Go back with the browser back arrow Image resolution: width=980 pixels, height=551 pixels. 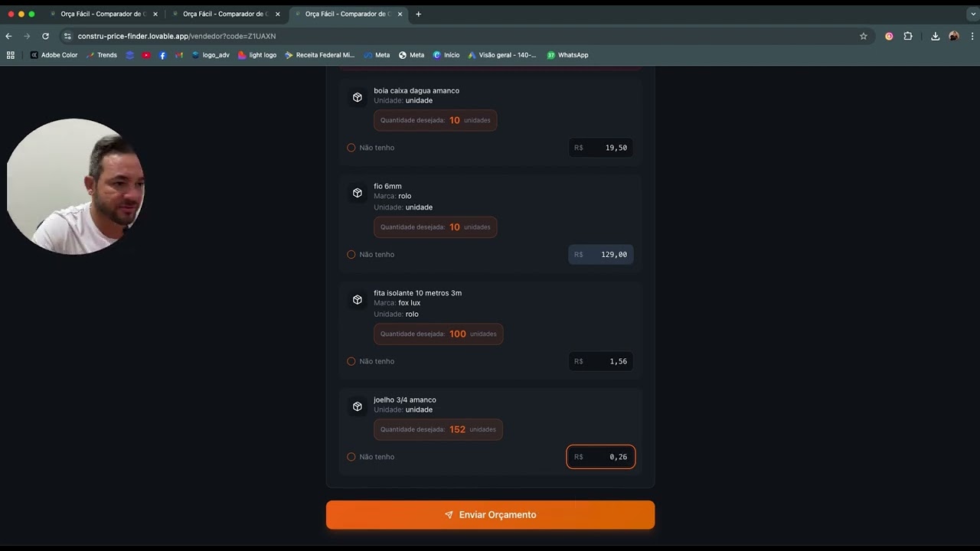coord(9,36)
